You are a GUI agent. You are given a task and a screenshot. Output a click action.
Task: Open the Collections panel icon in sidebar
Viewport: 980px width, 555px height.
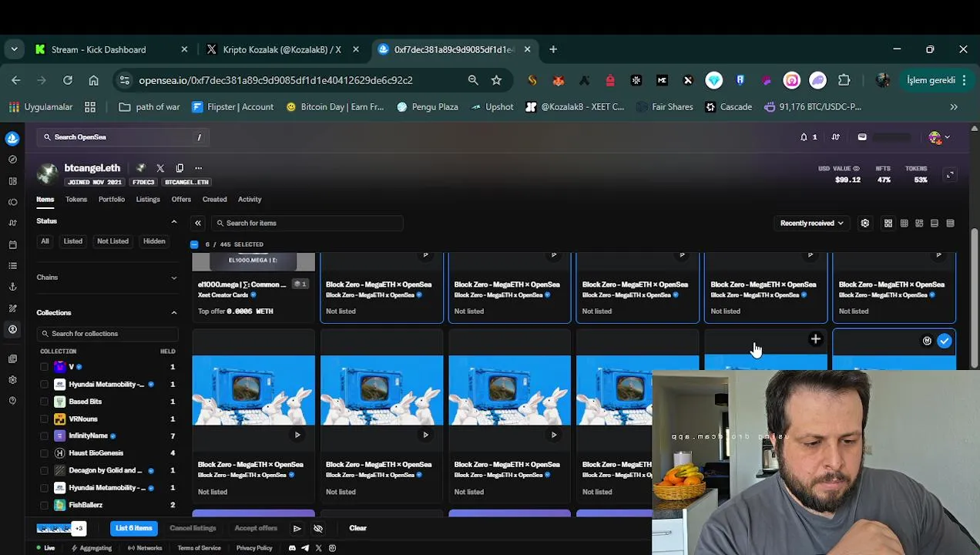tap(12, 181)
